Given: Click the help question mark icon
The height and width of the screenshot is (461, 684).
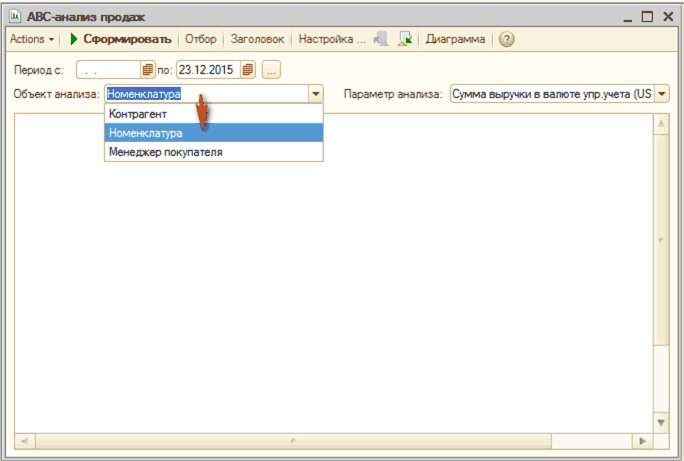Looking at the screenshot, I should click(x=506, y=40).
